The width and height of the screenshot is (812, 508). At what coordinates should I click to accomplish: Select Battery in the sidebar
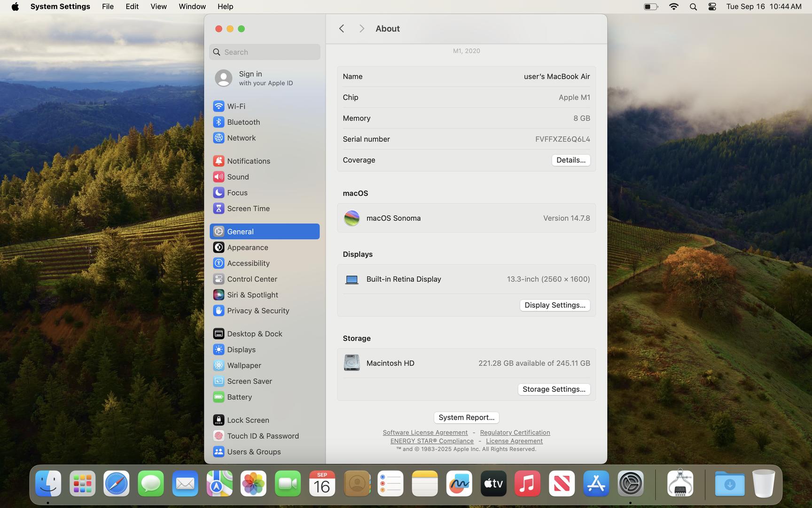click(265, 397)
